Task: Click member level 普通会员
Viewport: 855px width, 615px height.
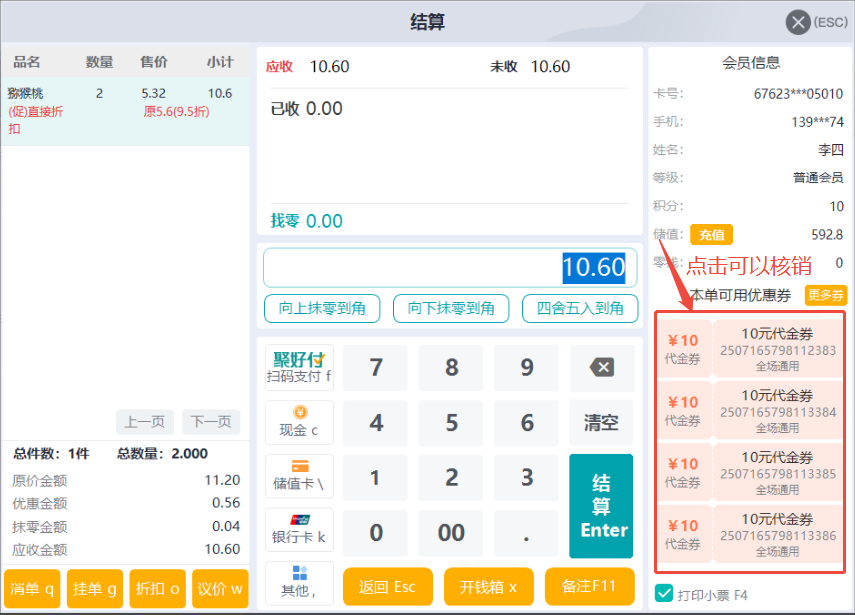Action: (x=818, y=178)
